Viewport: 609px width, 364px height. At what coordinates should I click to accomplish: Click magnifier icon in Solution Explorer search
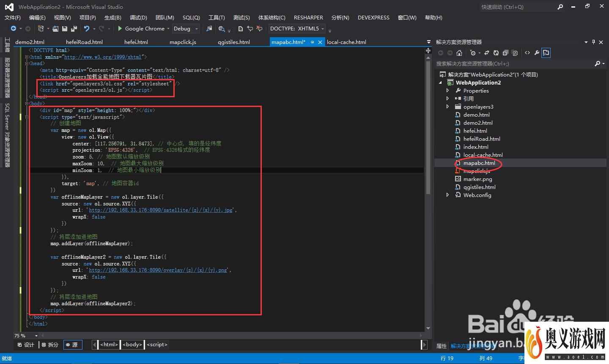[597, 63]
